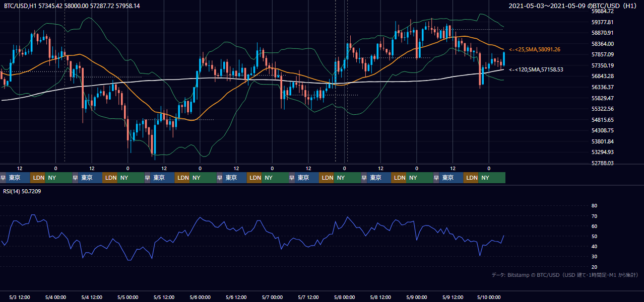Click the RSI scale value 70

pyautogui.click(x=594, y=216)
